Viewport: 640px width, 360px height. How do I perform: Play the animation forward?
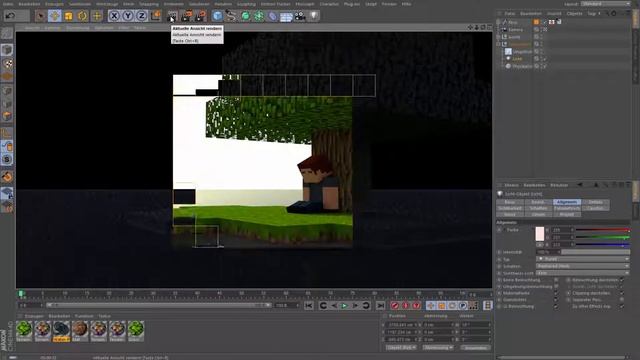click(x=344, y=305)
